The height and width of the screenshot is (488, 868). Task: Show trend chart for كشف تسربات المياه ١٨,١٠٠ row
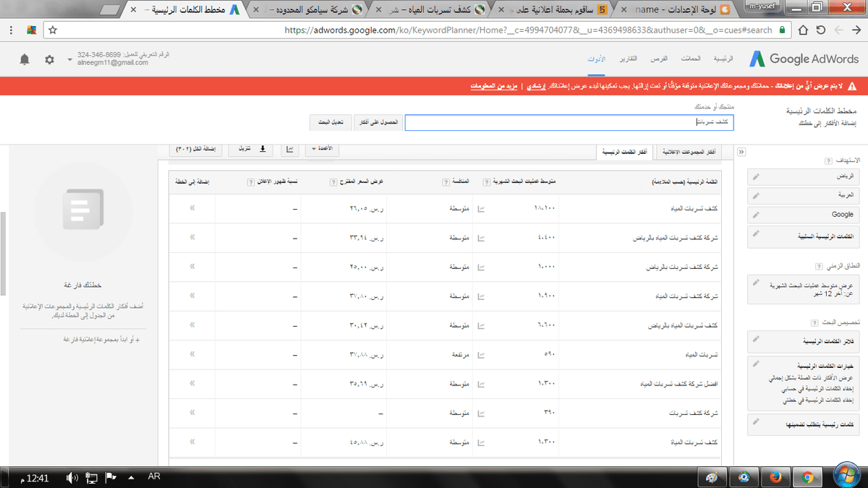[x=482, y=208]
